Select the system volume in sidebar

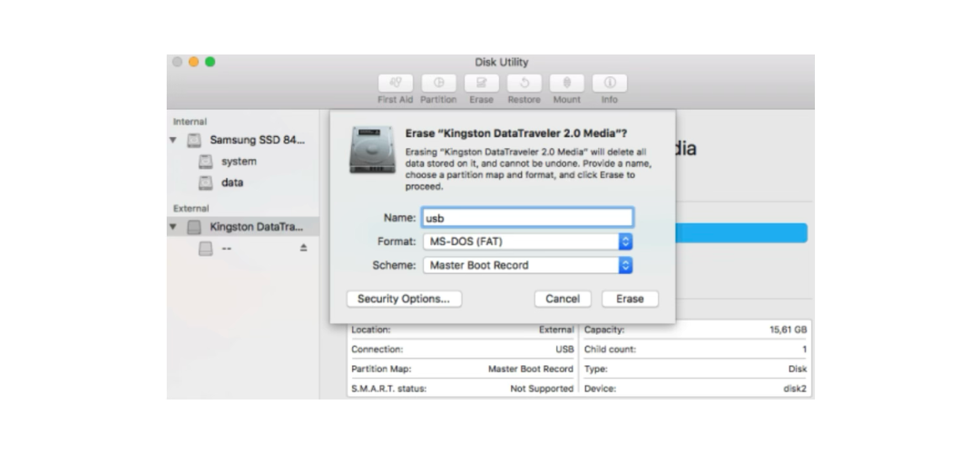(x=238, y=162)
